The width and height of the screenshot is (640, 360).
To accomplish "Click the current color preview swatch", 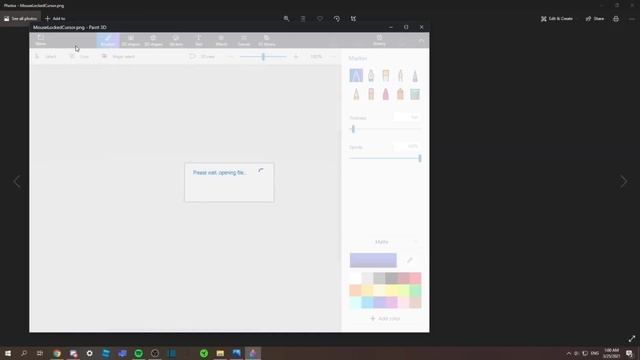I will [373, 260].
